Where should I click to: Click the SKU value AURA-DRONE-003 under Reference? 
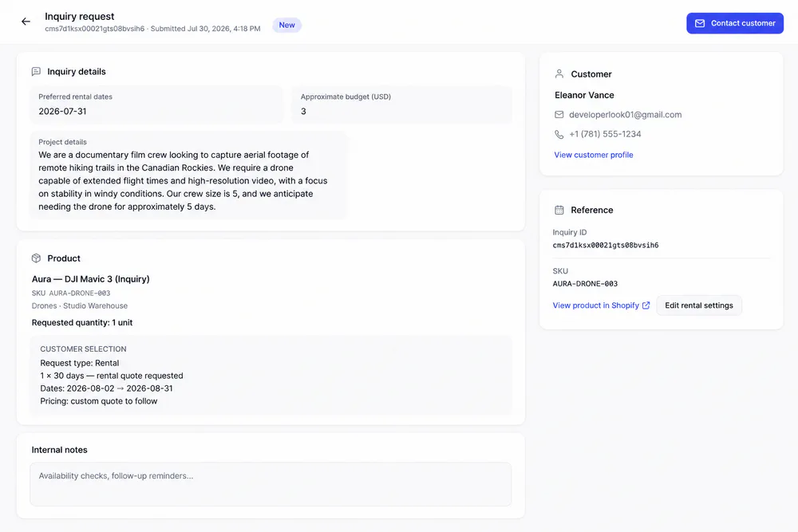click(x=585, y=284)
